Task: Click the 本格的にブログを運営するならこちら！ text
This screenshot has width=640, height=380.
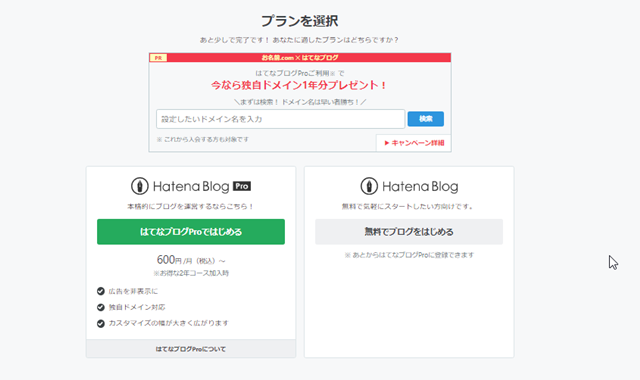Action: [x=191, y=207]
